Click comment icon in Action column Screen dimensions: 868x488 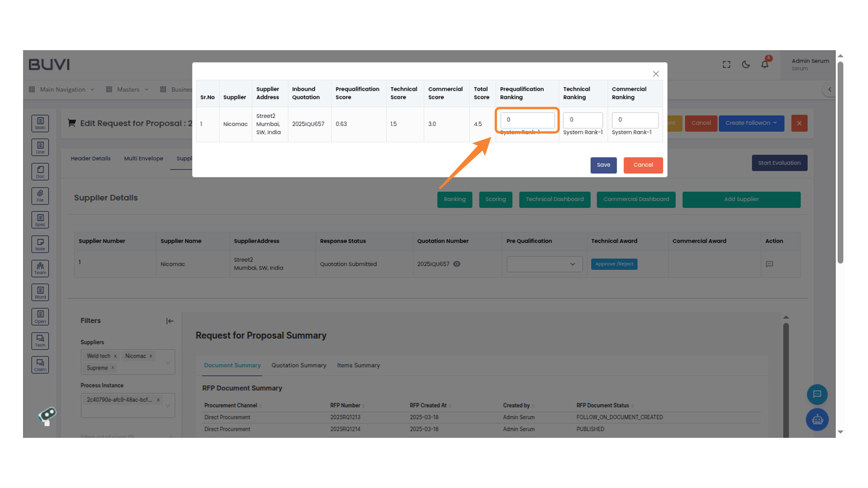pos(769,264)
